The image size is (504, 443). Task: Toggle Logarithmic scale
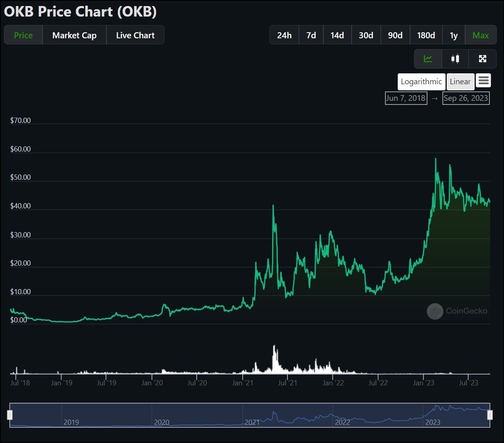[421, 82]
